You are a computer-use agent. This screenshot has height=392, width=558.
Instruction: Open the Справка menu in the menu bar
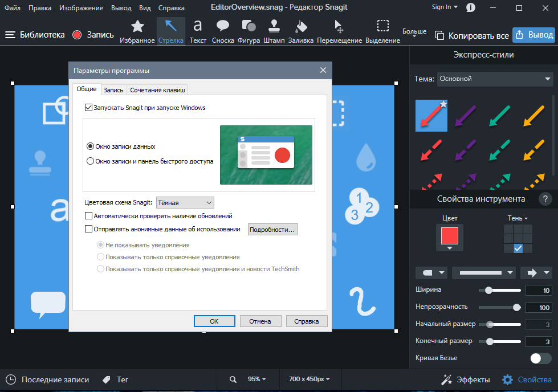(x=171, y=7)
